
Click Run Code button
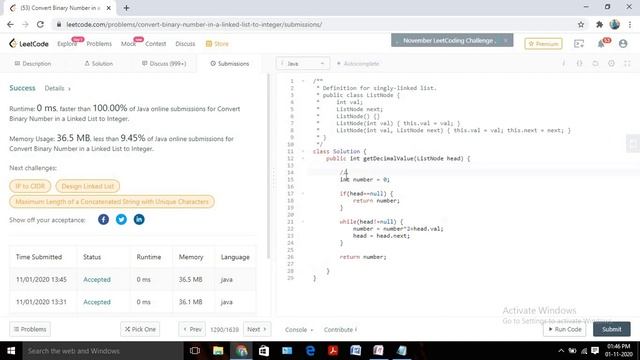coord(564,329)
